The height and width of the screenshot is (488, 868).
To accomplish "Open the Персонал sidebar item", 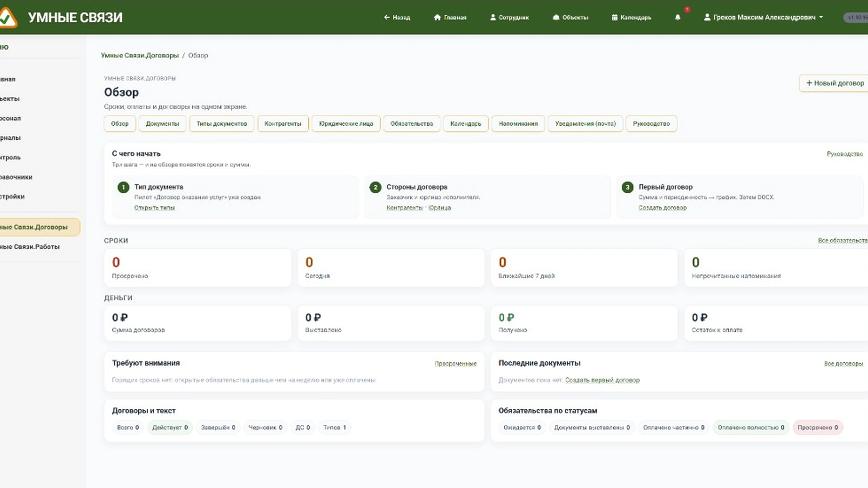I will click(40, 119).
